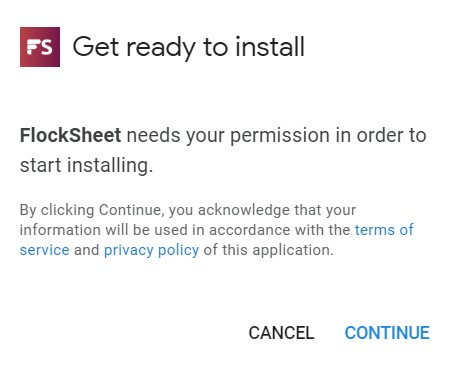Open the "terms of" link text
Viewport: 465px width, 373px height.
(x=384, y=230)
